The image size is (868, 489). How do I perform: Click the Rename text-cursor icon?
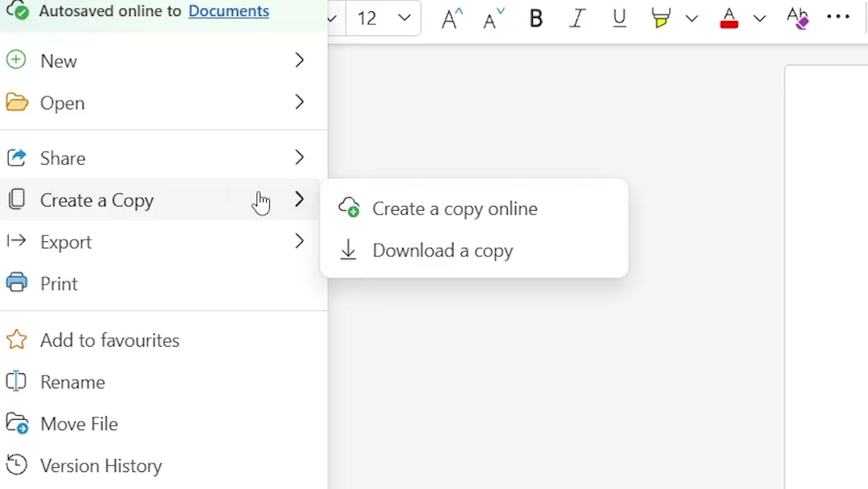pos(16,381)
